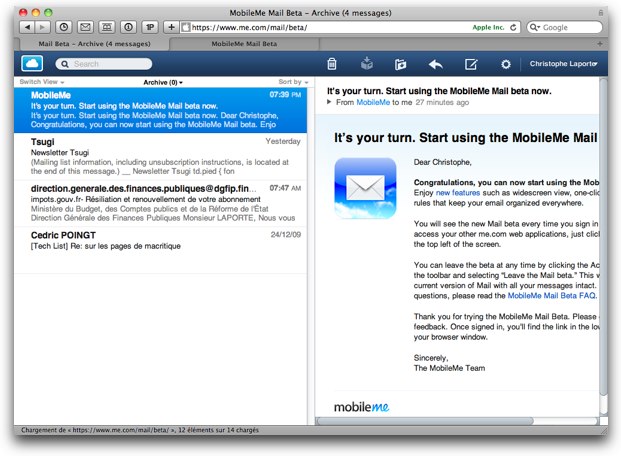This screenshot has height=456, width=621.
Task: Click the 1P 1Password toolbar button
Action: click(150, 27)
